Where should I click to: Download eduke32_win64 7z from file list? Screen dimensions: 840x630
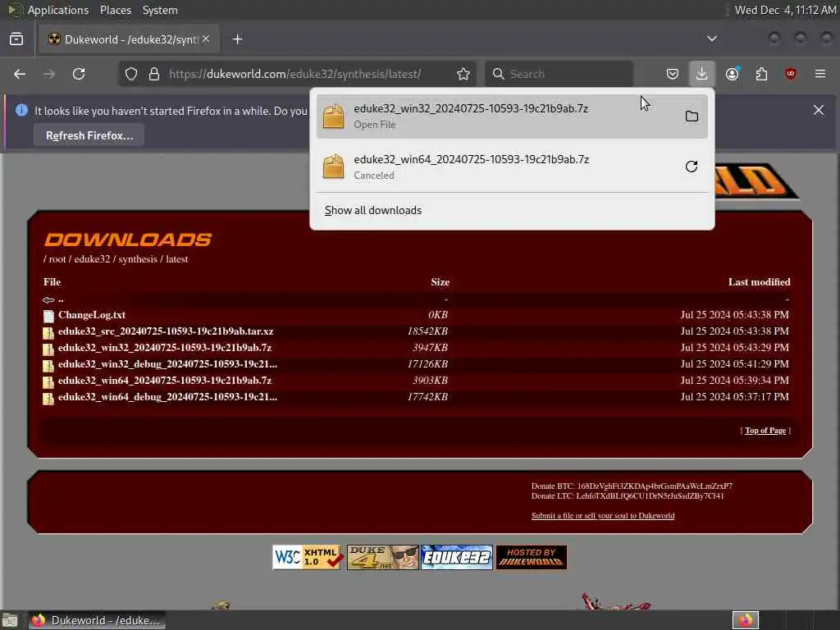[164, 381]
